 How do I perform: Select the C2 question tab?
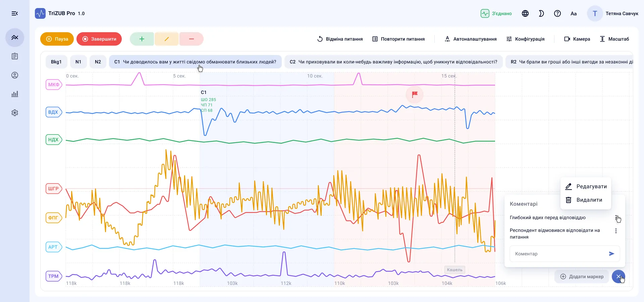(393, 62)
